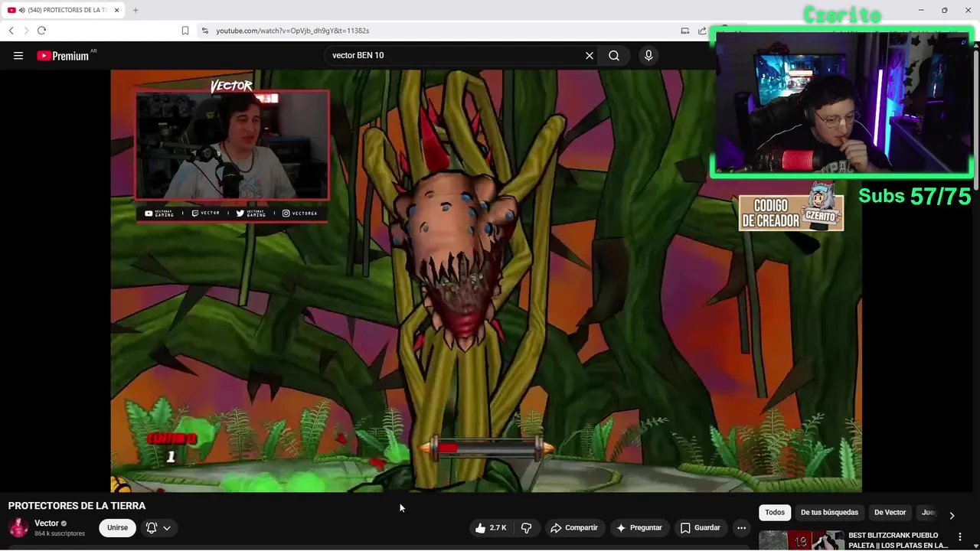Click the 864 k suscriptores text
Viewport: 980px width, 551px height.
pyautogui.click(x=60, y=533)
